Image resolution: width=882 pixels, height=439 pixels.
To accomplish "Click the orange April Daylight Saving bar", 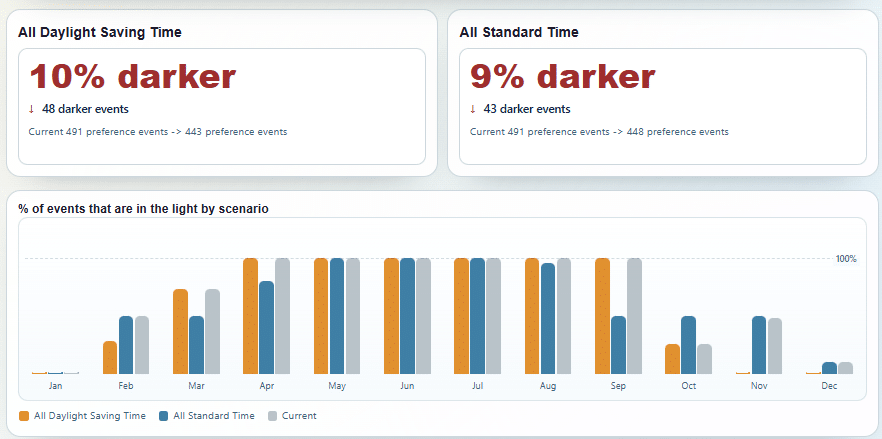I will point(250,316).
